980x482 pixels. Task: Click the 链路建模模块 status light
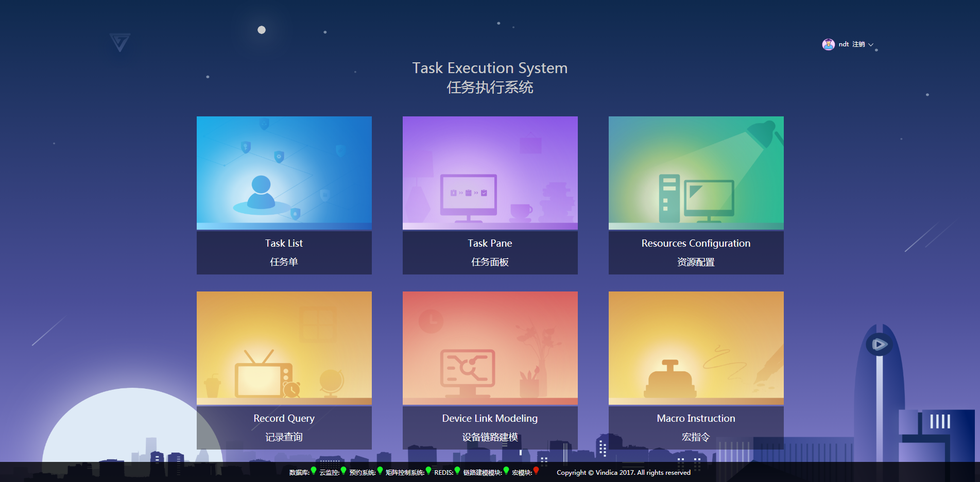[506, 471]
